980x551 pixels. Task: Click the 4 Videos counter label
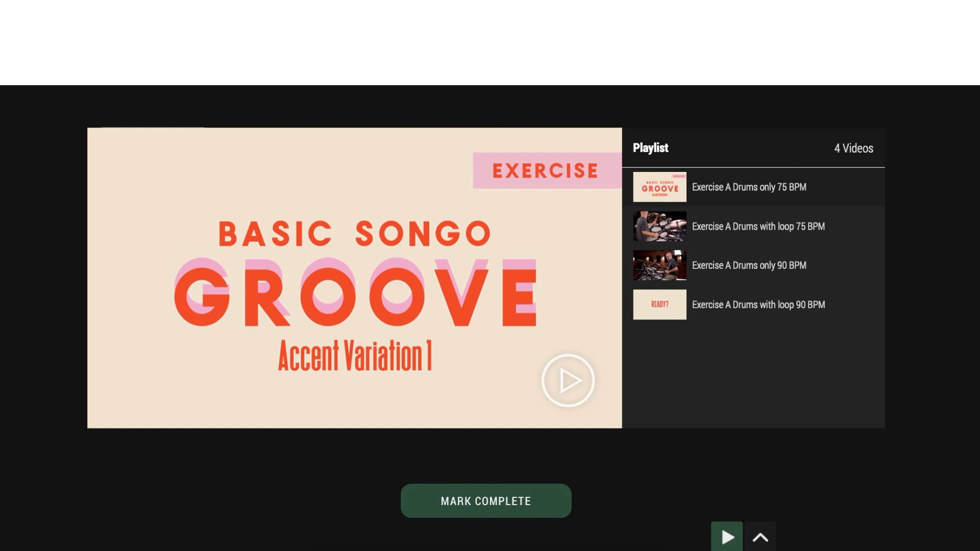click(853, 148)
